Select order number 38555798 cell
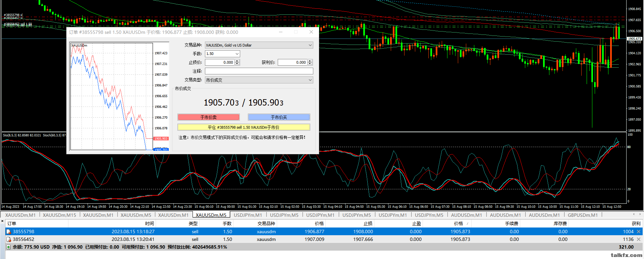The image size is (644, 259). (23, 232)
